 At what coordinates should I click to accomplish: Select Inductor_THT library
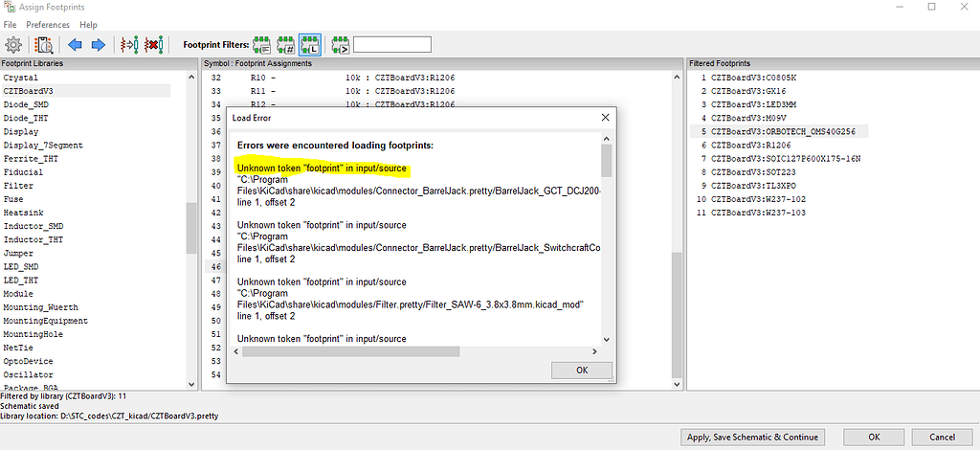click(33, 240)
